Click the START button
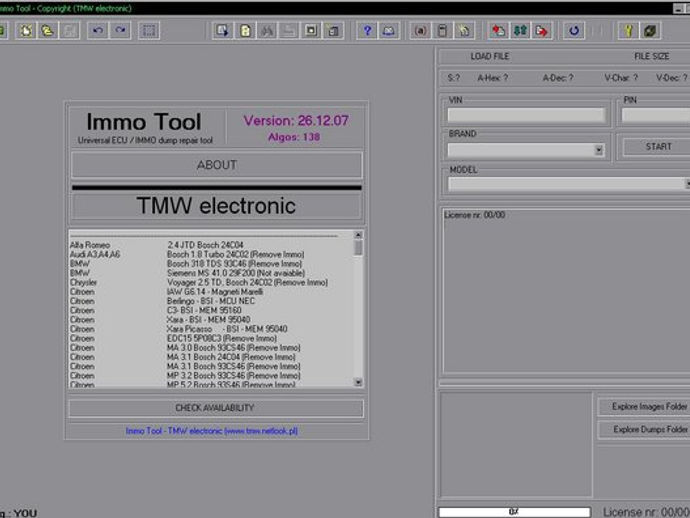This screenshot has width=690, height=518. 657,147
